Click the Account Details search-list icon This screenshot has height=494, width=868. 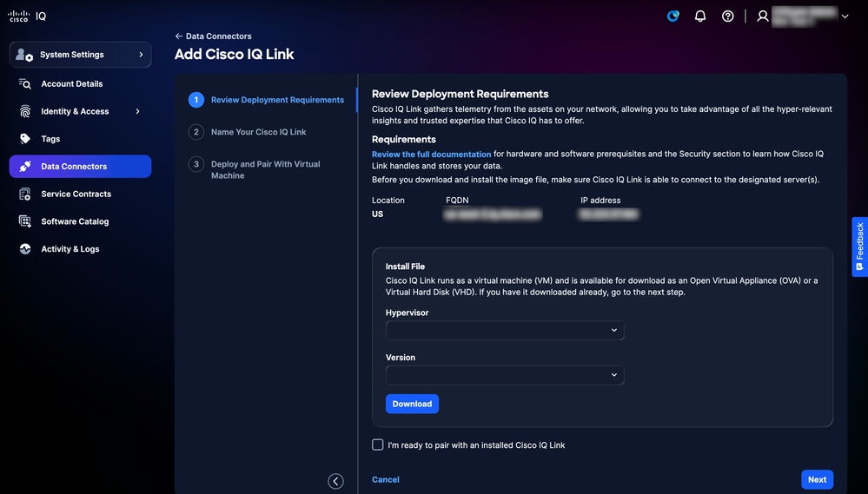point(25,83)
